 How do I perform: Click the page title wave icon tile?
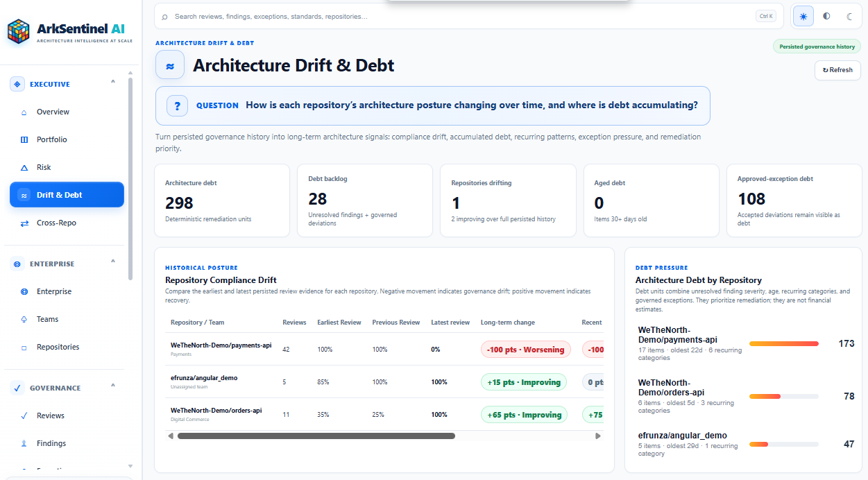point(170,65)
